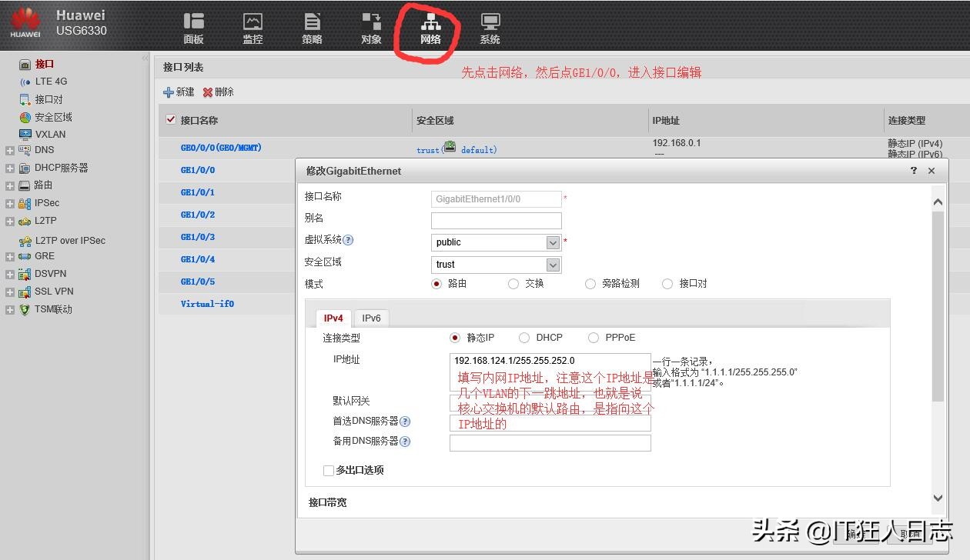Open the 系统 system settings
This screenshot has height=560, width=970.
[x=490, y=28]
